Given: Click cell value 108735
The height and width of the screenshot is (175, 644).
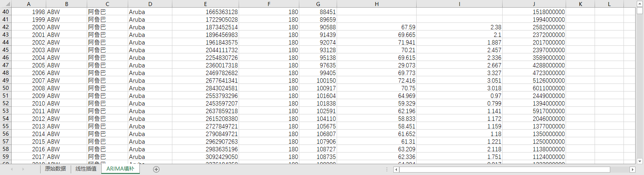Looking at the screenshot, I should point(318,157).
